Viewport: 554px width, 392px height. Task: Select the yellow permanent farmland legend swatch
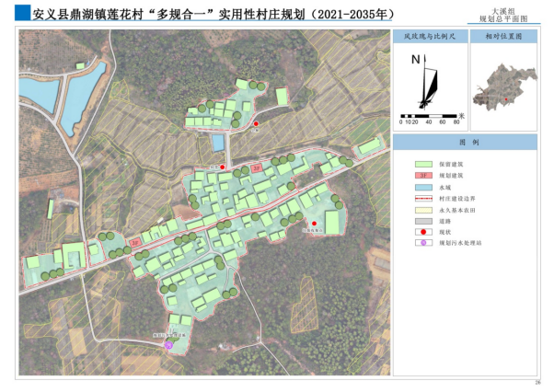424,210
